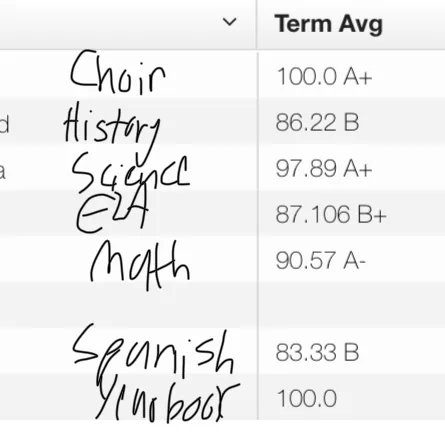Open the Math 90.57 A- grade

321,260
